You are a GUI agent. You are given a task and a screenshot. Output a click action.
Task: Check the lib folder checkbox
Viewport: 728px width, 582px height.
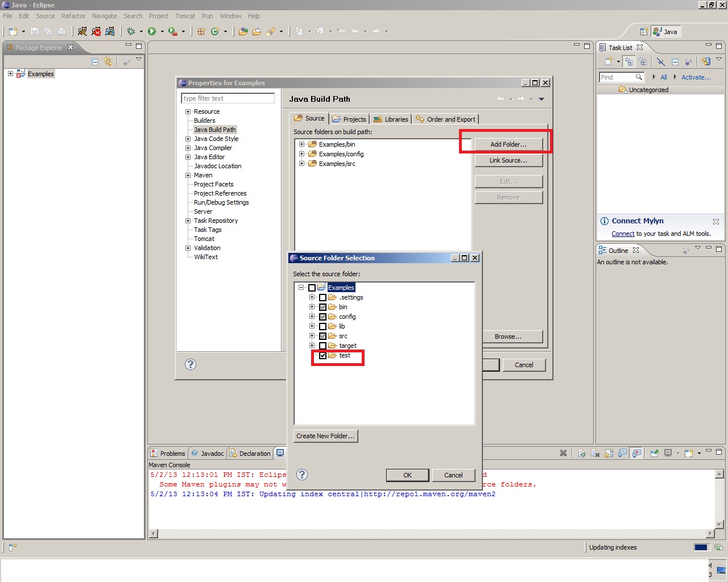(x=323, y=326)
